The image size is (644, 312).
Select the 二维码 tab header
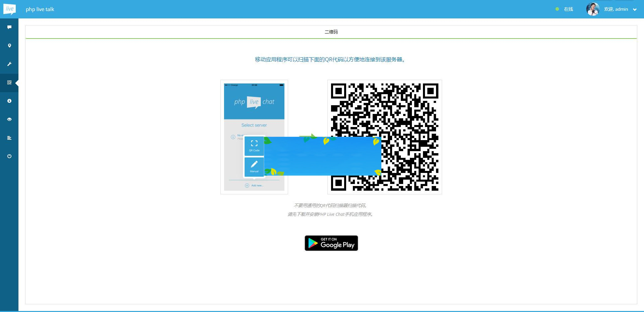(331, 32)
